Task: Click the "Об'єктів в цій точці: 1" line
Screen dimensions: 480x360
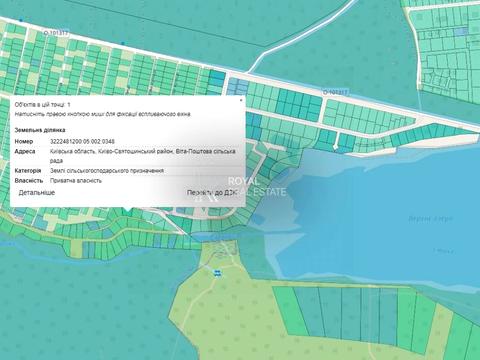Action: [42, 105]
